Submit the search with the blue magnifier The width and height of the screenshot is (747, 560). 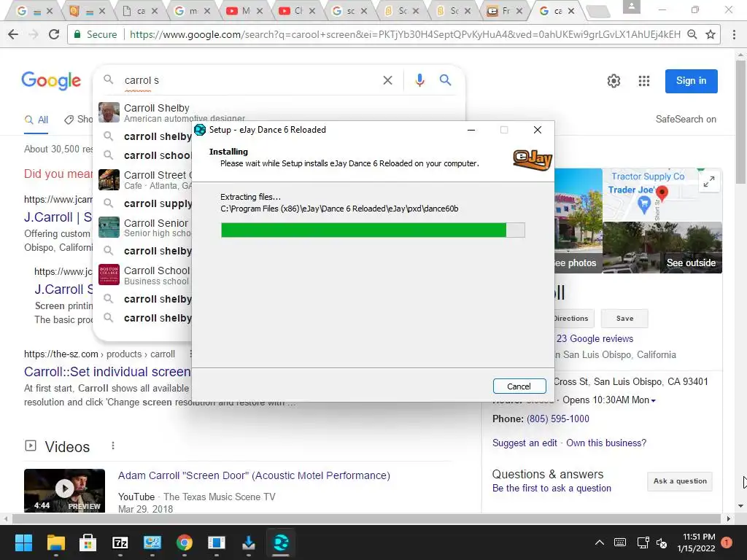[446, 80]
